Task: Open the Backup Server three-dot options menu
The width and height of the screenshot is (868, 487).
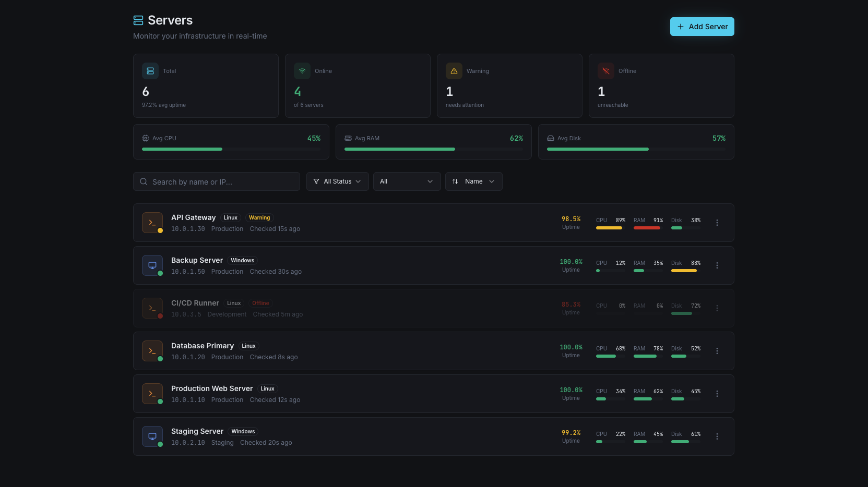Action: (717, 265)
